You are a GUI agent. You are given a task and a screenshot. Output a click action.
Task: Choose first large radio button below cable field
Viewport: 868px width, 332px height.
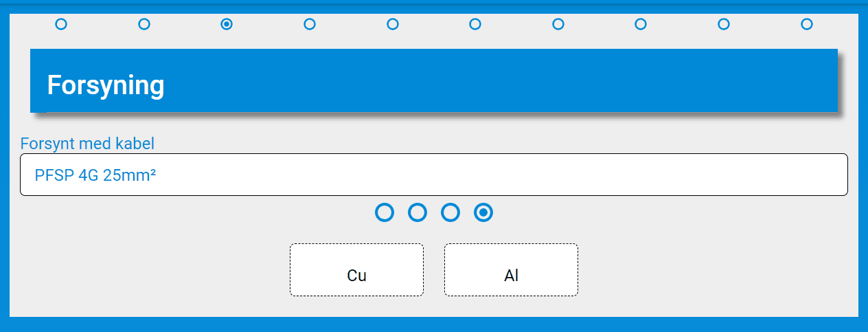pyautogui.click(x=385, y=212)
